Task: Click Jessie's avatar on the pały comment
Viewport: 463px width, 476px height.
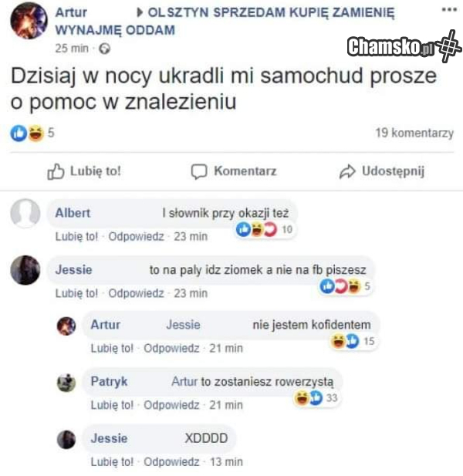Action: point(25,270)
